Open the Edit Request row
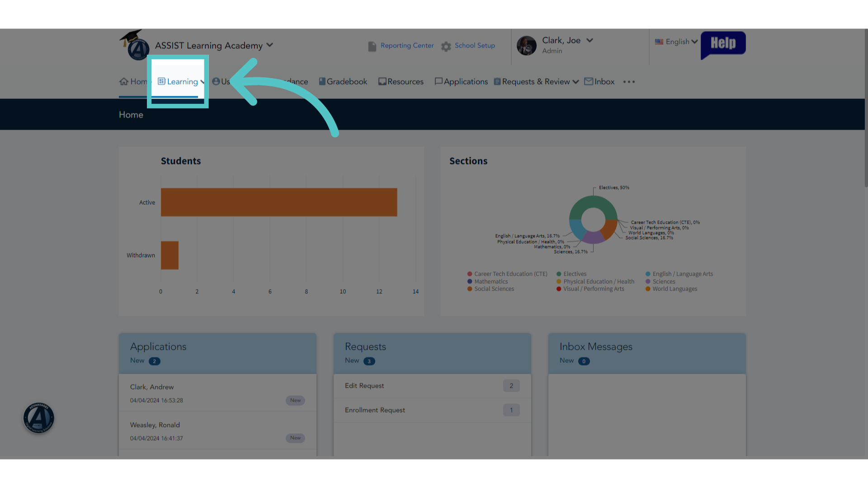This screenshot has height=488, width=868. pos(432,386)
